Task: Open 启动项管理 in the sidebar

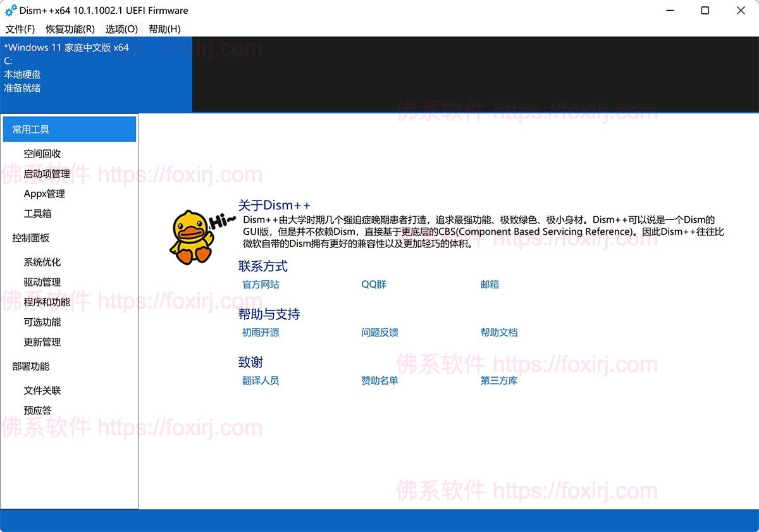Action: tap(47, 174)
